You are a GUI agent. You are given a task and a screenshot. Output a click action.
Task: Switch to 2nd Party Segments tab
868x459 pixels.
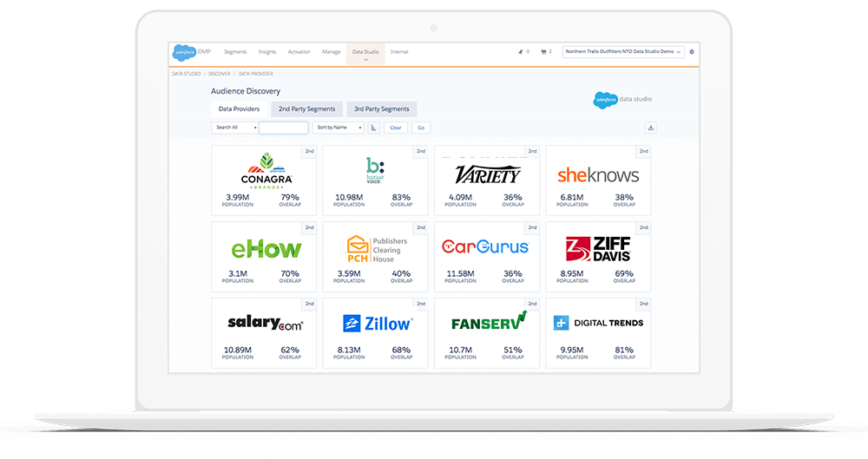pyautogui.click(x=306, y=109)
